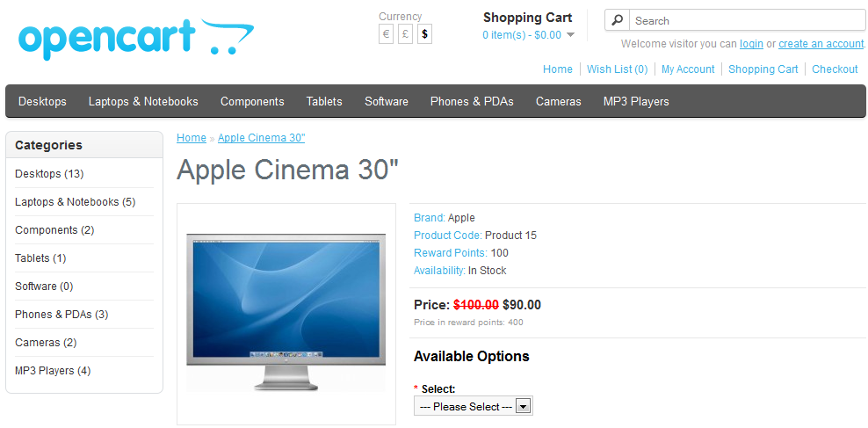Go to Cameras in the top navigation bar
This screenshot has width=868, height=428.
tap(559, 101)
